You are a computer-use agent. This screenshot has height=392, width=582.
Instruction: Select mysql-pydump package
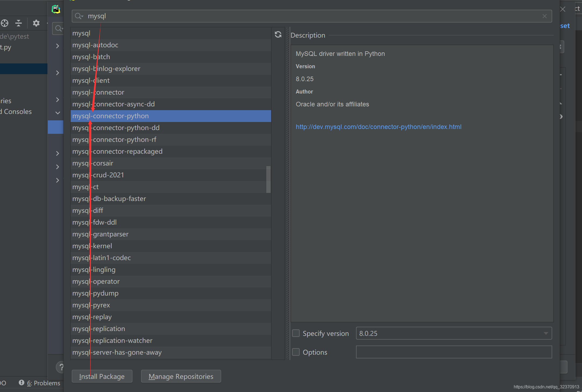pos(171,293)
